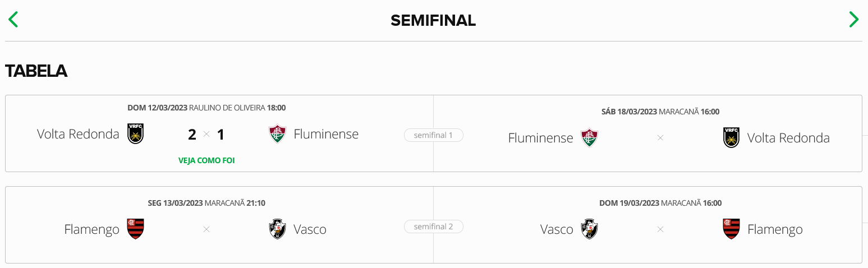
Task: Select the semifinal 1 label
Action: (433, 135)
